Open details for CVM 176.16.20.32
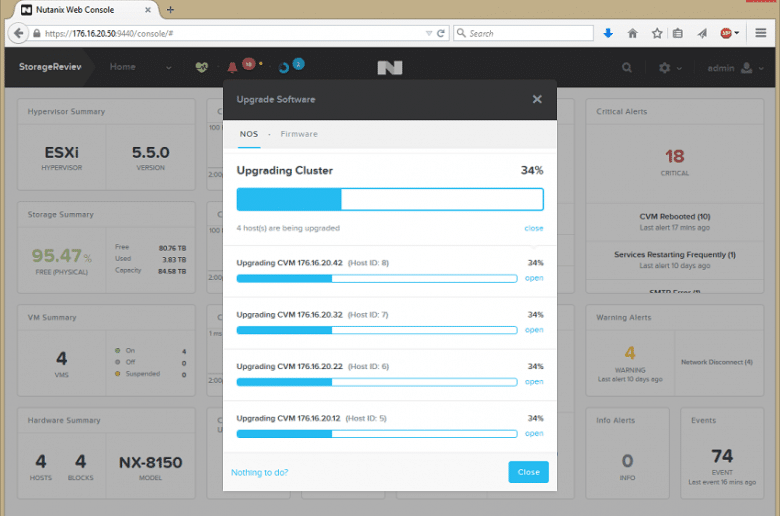The width and height of the screenshot is (780, 516). [534, 329]
